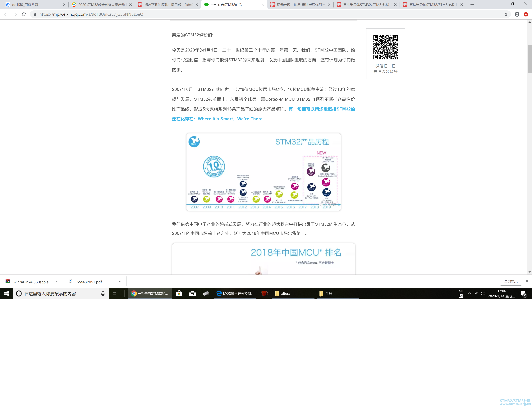Open Microsoft Store from the taskbar
This screenshot has height=407, width=532.
click(x=179, y=293)
